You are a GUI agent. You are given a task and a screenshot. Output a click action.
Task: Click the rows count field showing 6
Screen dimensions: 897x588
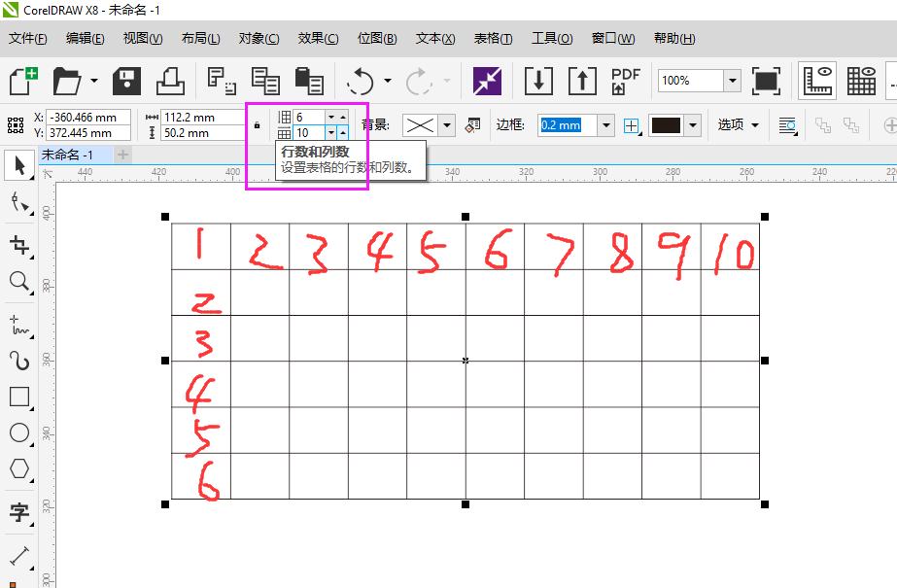(309, 118)
